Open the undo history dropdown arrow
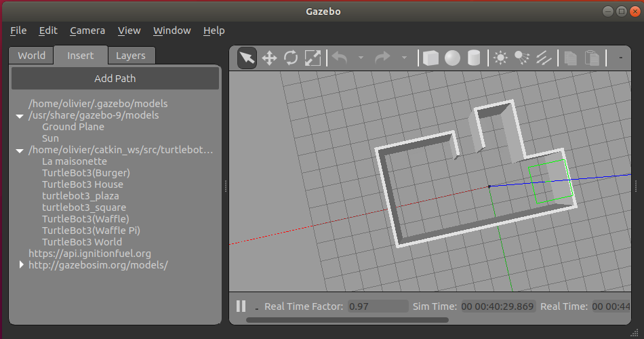The image size is (644, 339). 361,58
